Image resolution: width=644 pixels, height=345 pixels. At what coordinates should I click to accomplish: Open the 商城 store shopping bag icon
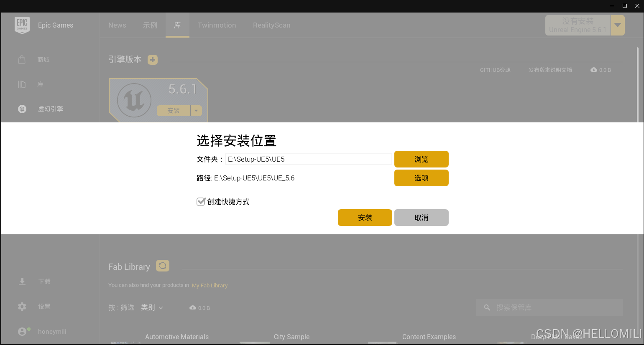22,60
